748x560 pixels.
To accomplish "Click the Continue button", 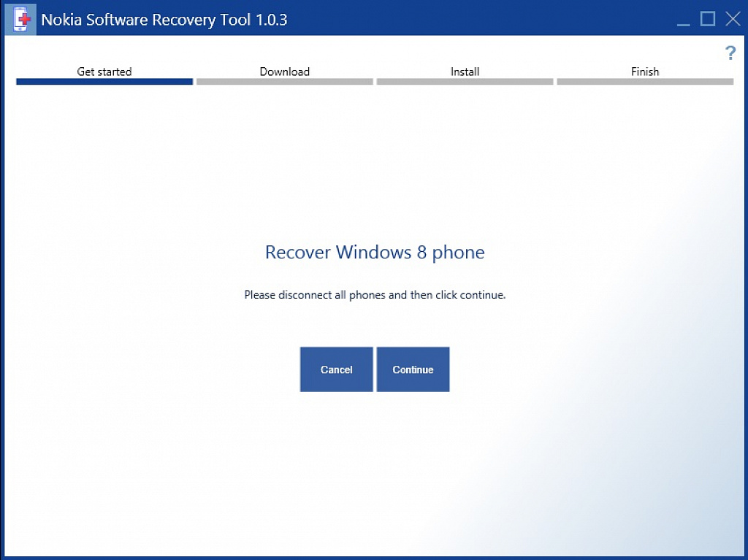I will [x=413, y=369].
